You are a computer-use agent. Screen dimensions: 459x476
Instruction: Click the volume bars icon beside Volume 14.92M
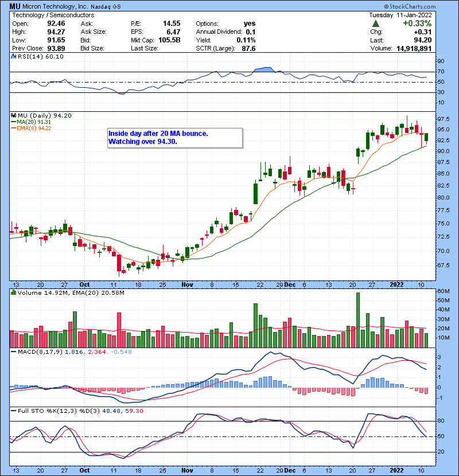point(13,292)
